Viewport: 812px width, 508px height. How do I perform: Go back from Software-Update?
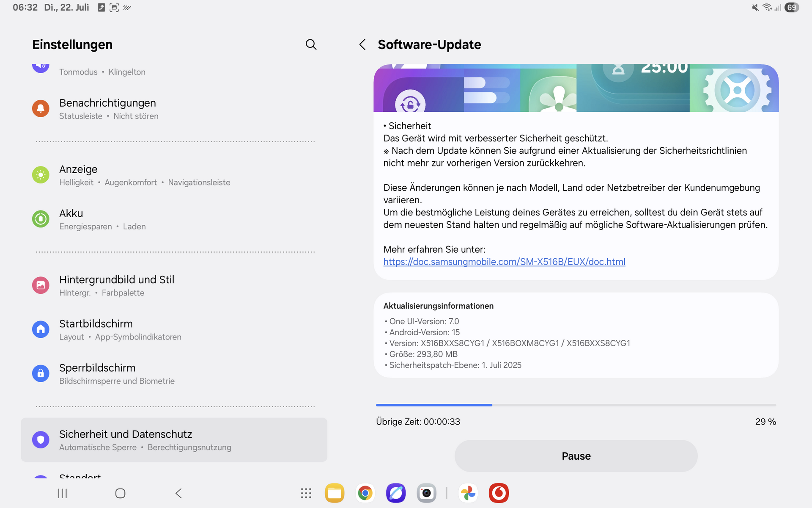(x=362, y=44)
